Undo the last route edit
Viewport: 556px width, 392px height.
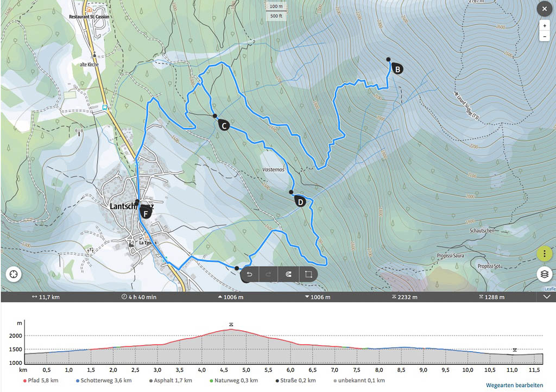coord(250,274)
